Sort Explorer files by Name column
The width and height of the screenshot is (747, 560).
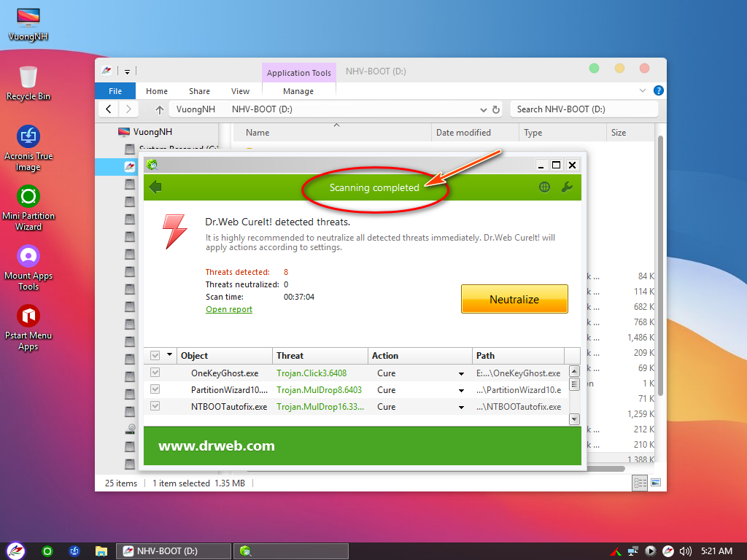pos(332,133)
